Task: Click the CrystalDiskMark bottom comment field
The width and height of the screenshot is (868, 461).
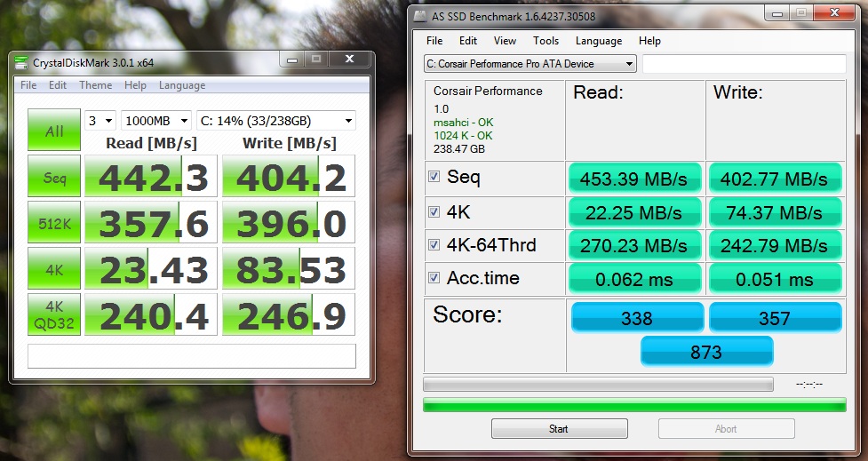Action: point(192,356)
